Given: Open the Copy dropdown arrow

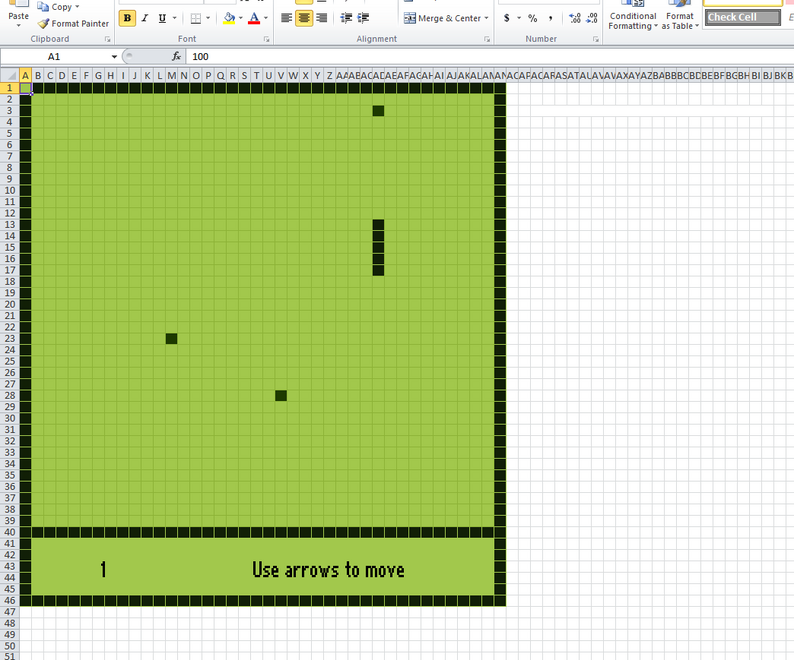Looking at the screenshot, I should [x=77, y=7].
